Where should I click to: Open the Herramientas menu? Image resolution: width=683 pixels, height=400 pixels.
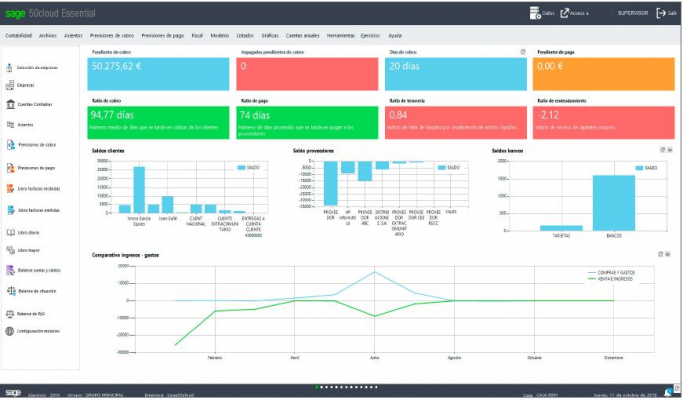click(x=341, y=36)
